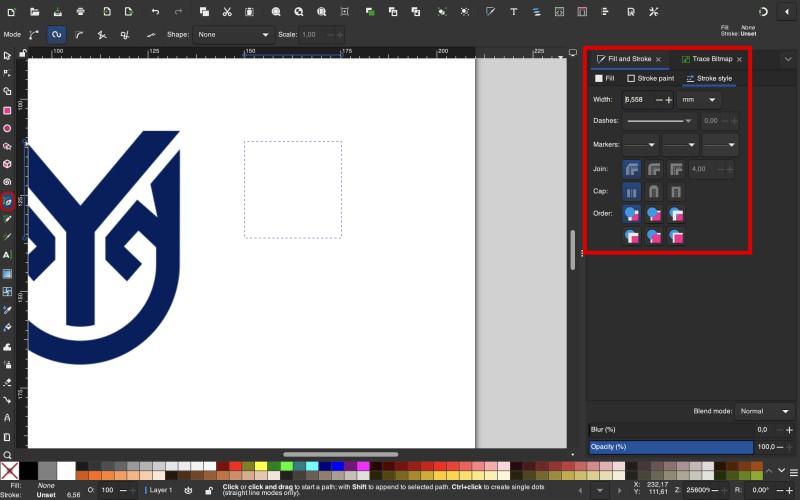This screenshot has width=800, height=500.
Task: Click the no-color X swatch in palette
Action: [x=10, y=471]
